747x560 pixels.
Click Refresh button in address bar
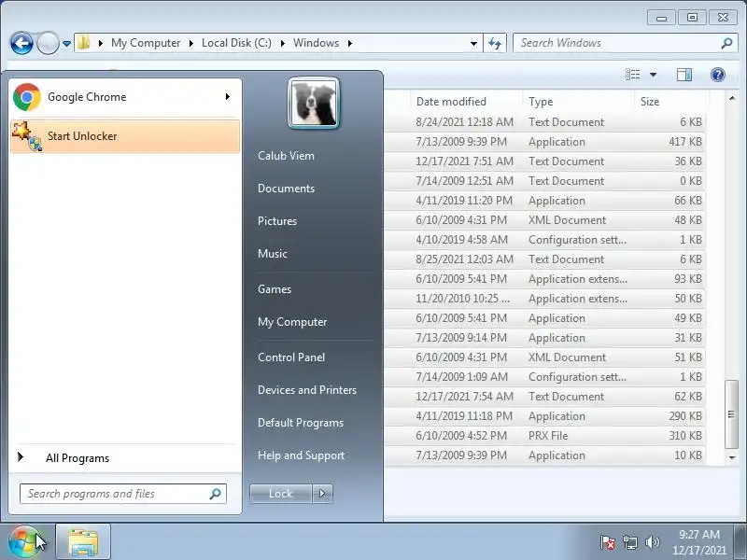(495, 43)
